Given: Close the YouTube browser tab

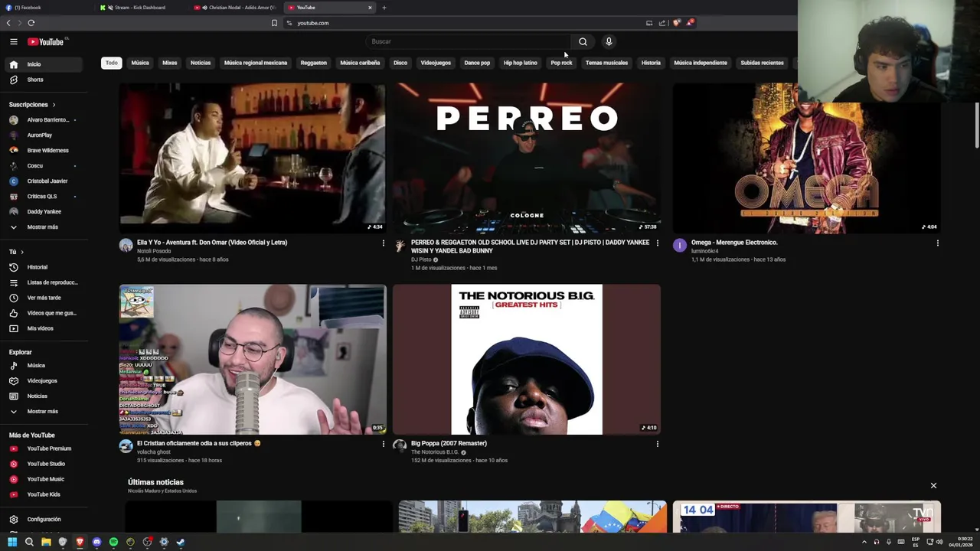Looking at the screenshot, I should pyautogui.click(x=370, y=8).
